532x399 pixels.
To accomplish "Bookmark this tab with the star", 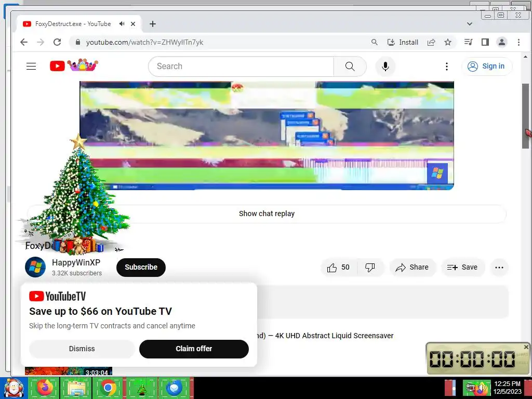I will point(448,42).
